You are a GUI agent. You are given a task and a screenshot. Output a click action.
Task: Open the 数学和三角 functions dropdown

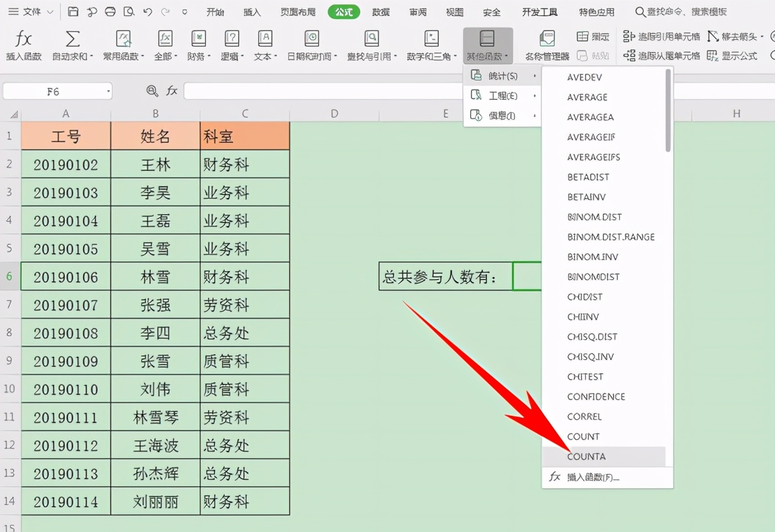coord(431,46)
